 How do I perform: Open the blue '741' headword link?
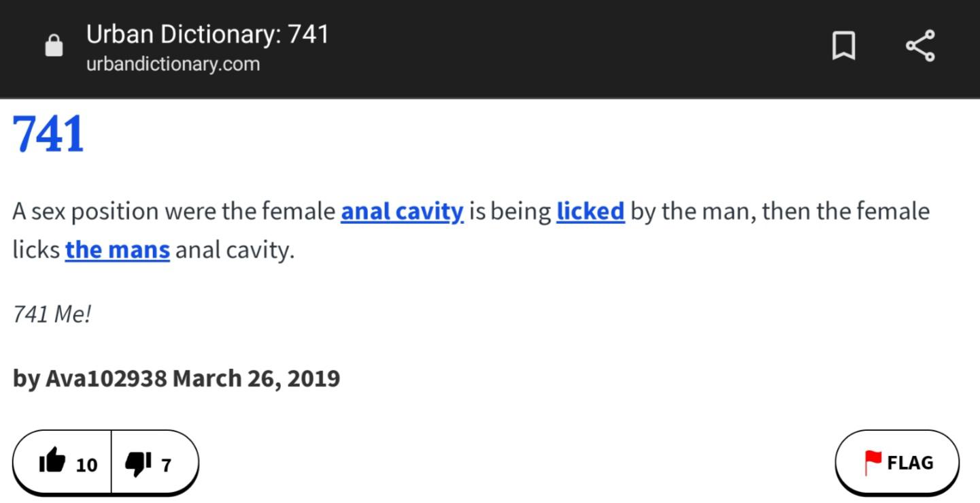(48, 134)
